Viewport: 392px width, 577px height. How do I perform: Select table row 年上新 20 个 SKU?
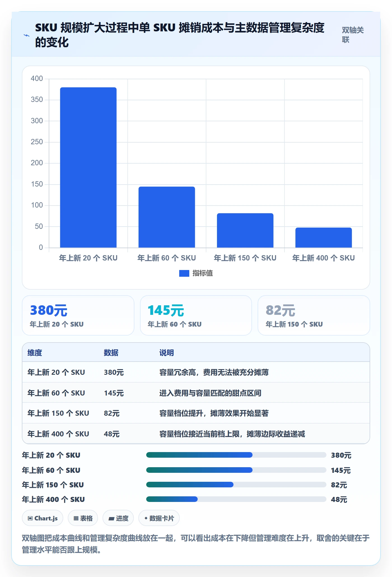(x=196, y=372)
